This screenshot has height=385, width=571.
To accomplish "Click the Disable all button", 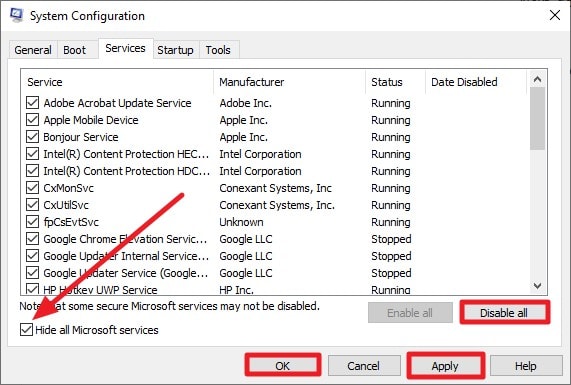I will point(504,313).
